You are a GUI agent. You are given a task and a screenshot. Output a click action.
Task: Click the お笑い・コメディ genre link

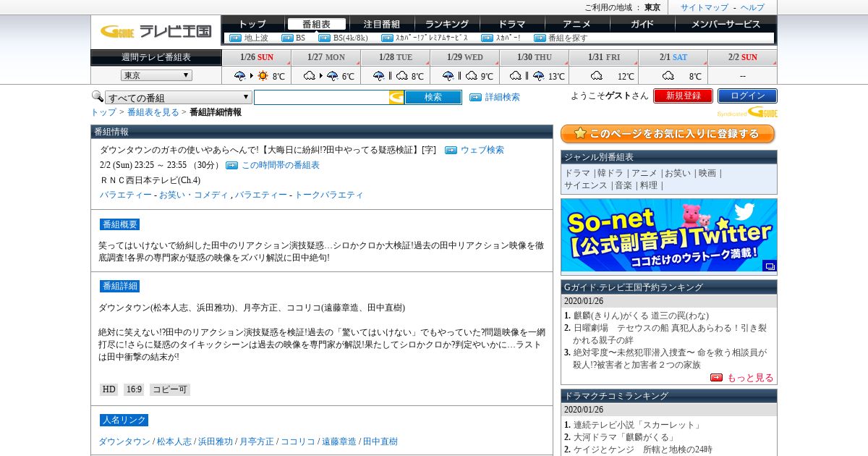click(194, 195)
